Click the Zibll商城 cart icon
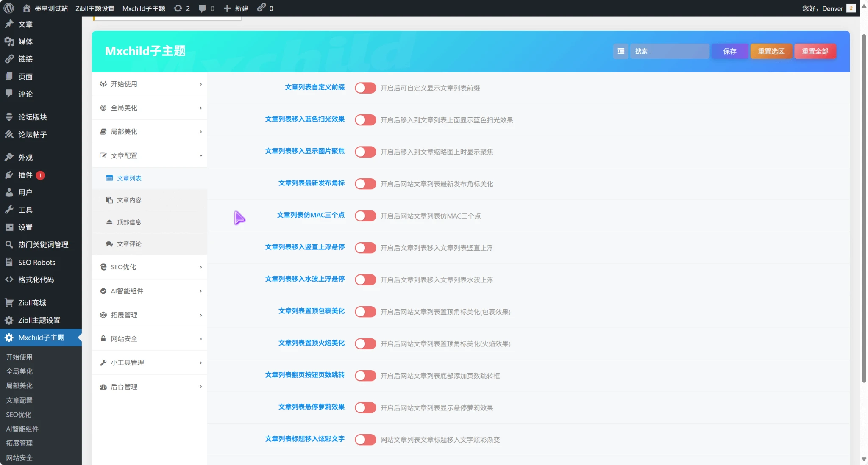The image size is (868, 465). 9,303
